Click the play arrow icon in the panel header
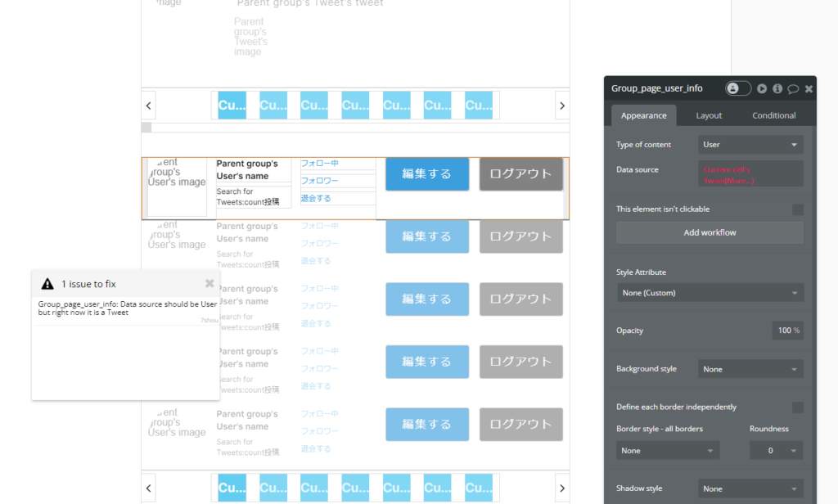838x504 pixels. pyautogui.click(x=762, y=88)
